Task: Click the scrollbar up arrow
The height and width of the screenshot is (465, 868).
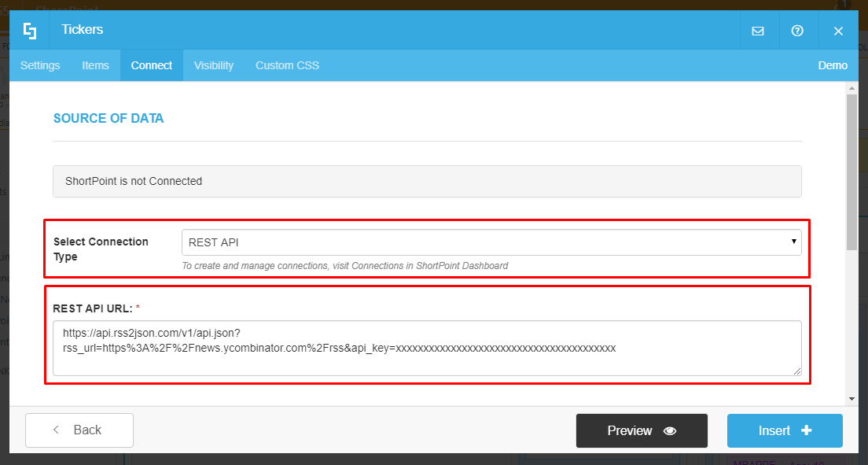Action: 852,88
